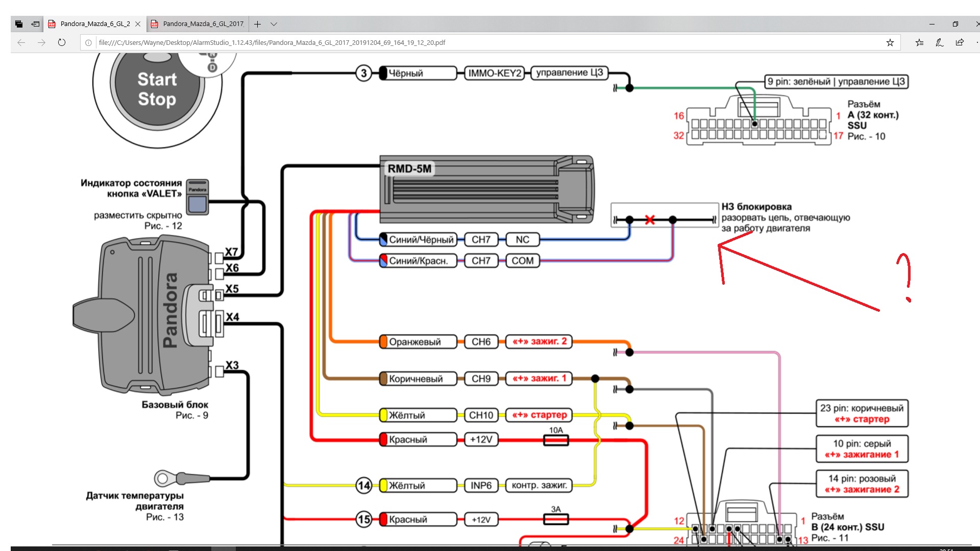Viewport: 980px width, 551px height.
Task: Refresh the current PDF page
Action: (62, 42)
